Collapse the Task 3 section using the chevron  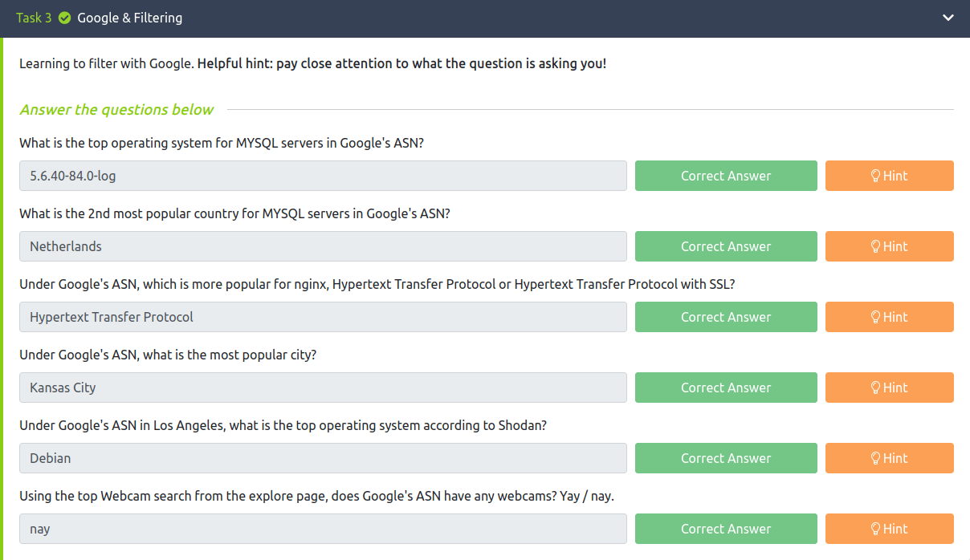[948, 17]
